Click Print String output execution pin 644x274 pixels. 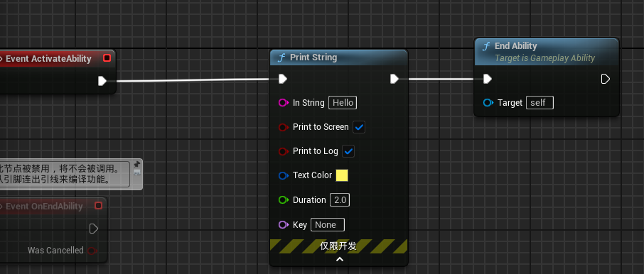(395, 79)
